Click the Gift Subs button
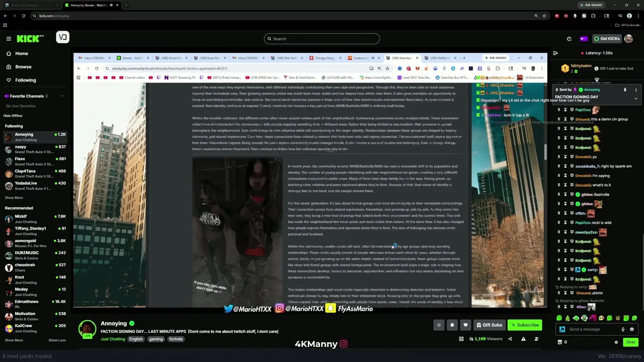644x362 pixels. 489,325
